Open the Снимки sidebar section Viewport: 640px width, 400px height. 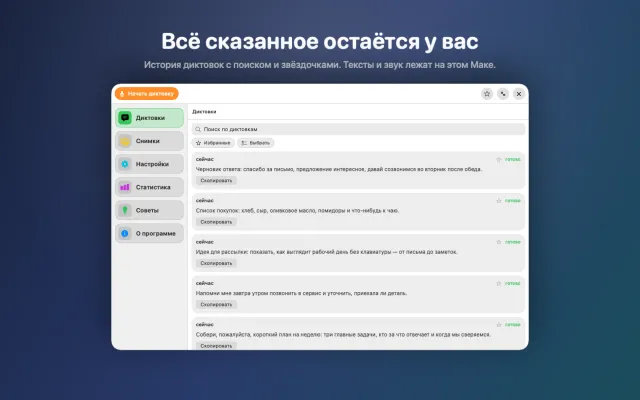149,141
